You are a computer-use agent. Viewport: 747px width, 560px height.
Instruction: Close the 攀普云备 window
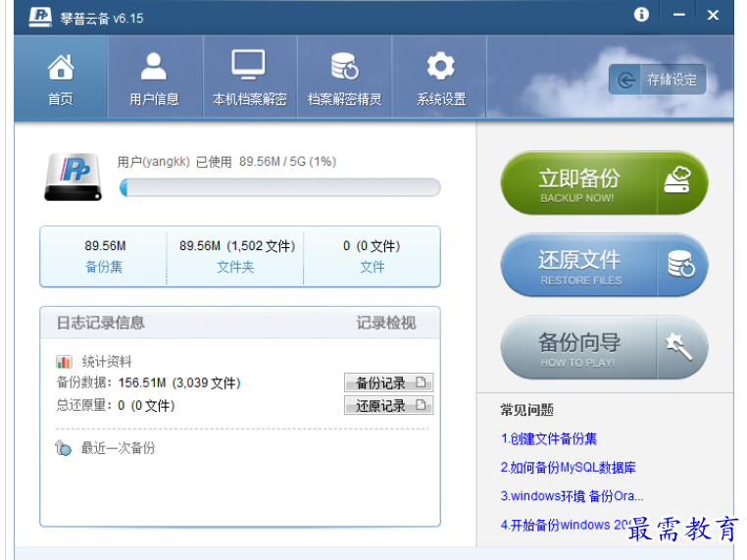pos(713,16)
